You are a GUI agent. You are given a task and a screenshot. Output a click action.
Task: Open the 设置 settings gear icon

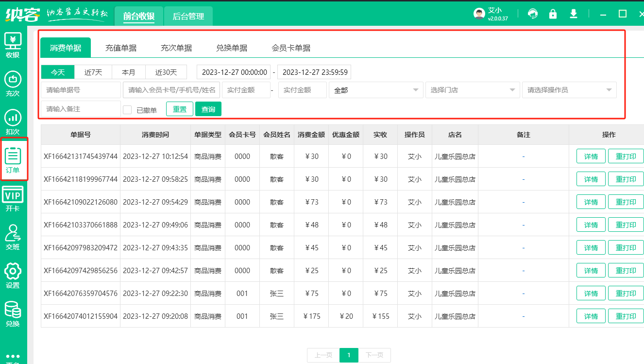pos(13,275)
